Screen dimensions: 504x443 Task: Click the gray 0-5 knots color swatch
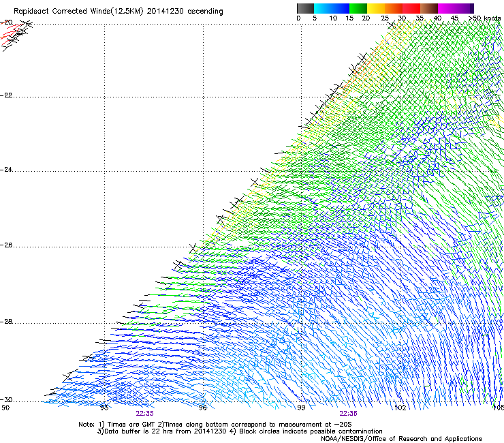[x=305, y=8]
